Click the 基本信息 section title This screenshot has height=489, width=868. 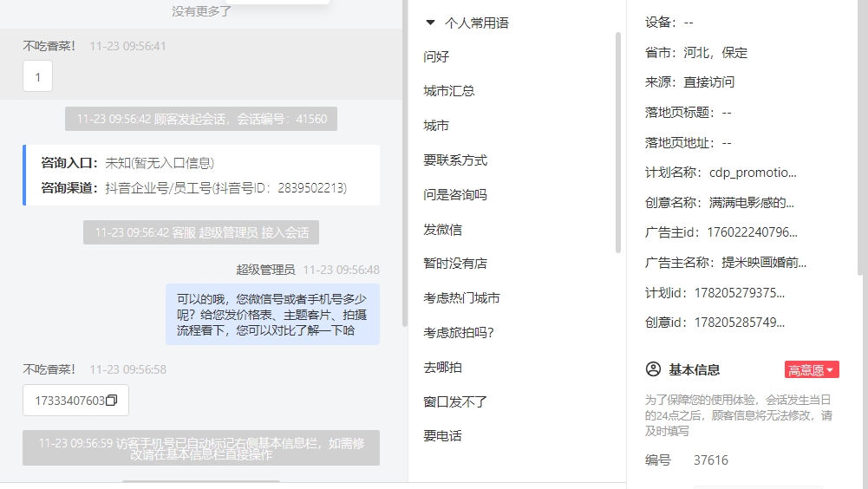[x=695, y=370]
